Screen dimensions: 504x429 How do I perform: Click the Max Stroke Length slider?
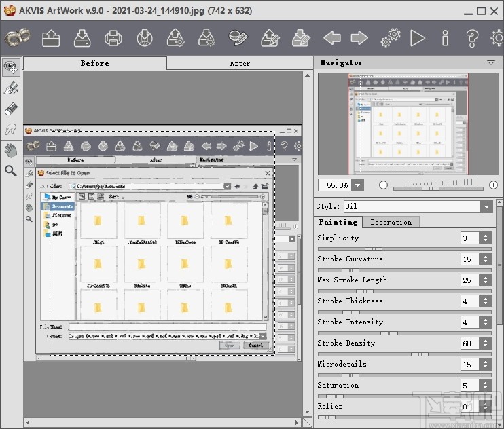[x=404, y=291]
